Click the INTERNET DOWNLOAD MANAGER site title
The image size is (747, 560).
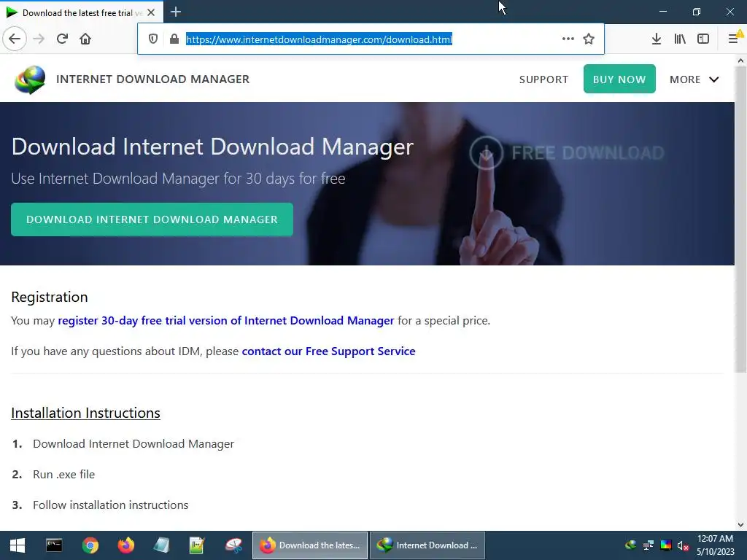pyautogui.click(x=153, y=79)
